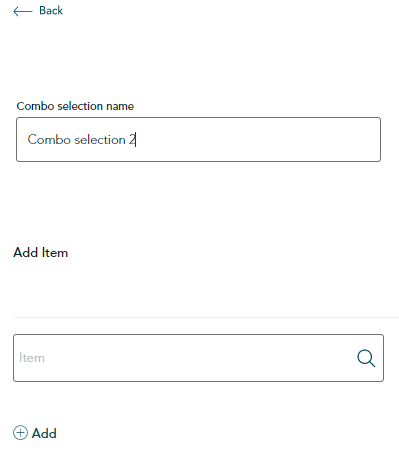The width and height of the screenshot is (399, 452).
Task: Click the left-pointing back arrow icon
Action: 23,11
